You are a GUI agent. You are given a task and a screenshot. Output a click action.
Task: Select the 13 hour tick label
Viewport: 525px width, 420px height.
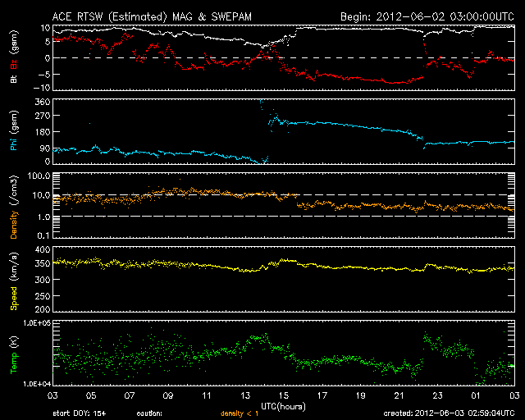(x=245, y=396)
